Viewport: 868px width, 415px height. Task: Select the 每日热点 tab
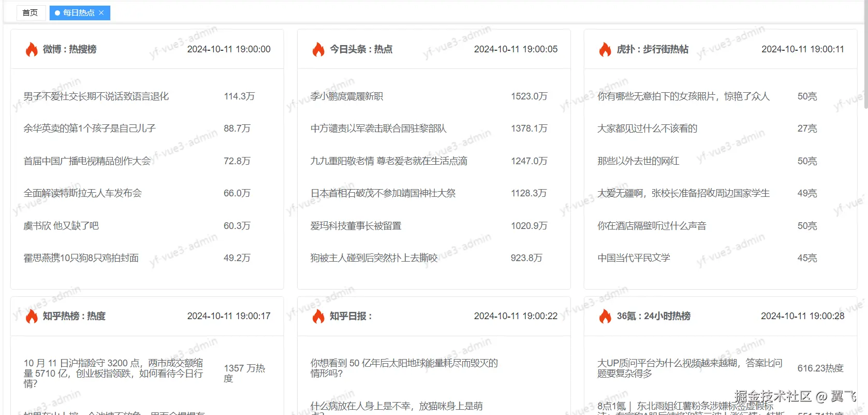click(x=79, y=13)
